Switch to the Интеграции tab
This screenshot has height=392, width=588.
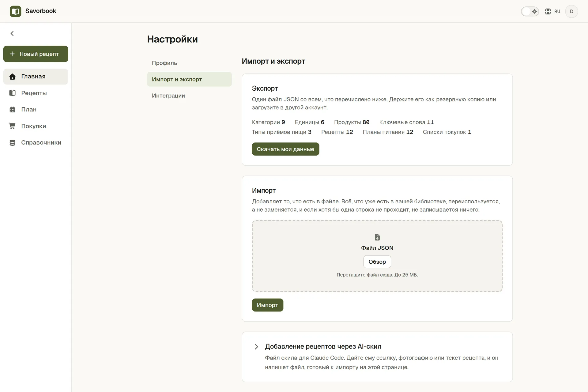pyautogui.click(x=189, y=96)
